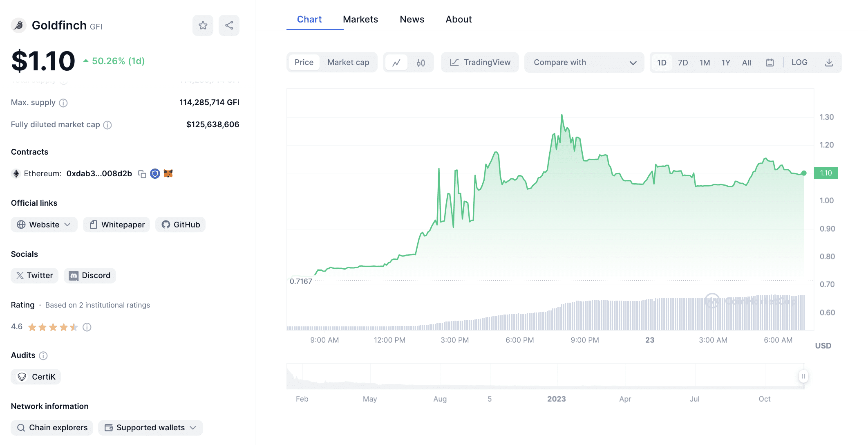Select the All time range

coord(747,63)
